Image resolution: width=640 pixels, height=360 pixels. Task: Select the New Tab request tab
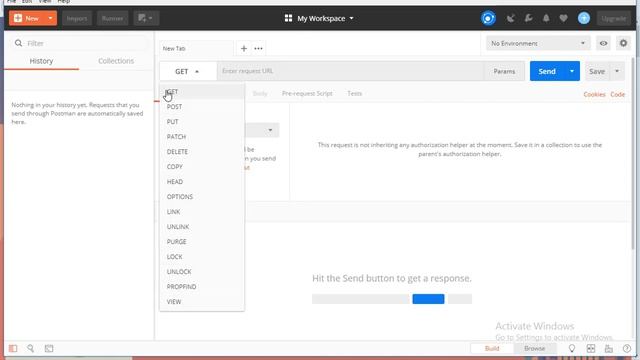pos(196,49)
